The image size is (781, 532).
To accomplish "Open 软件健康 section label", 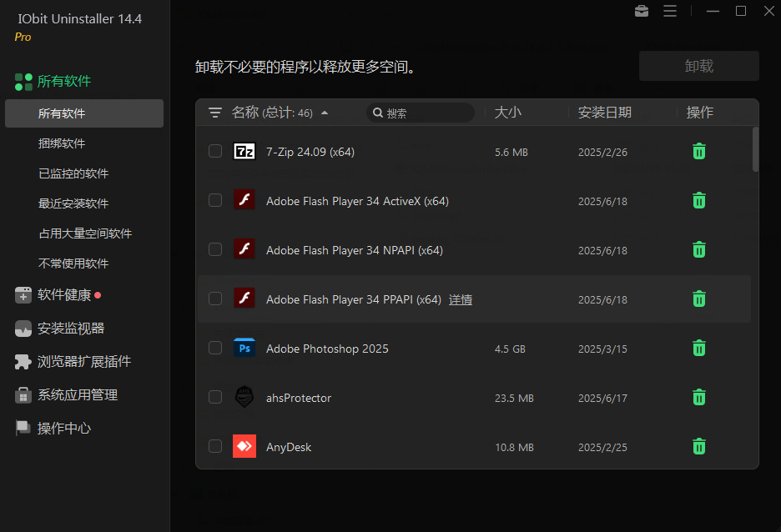I will tap(64, 295).
